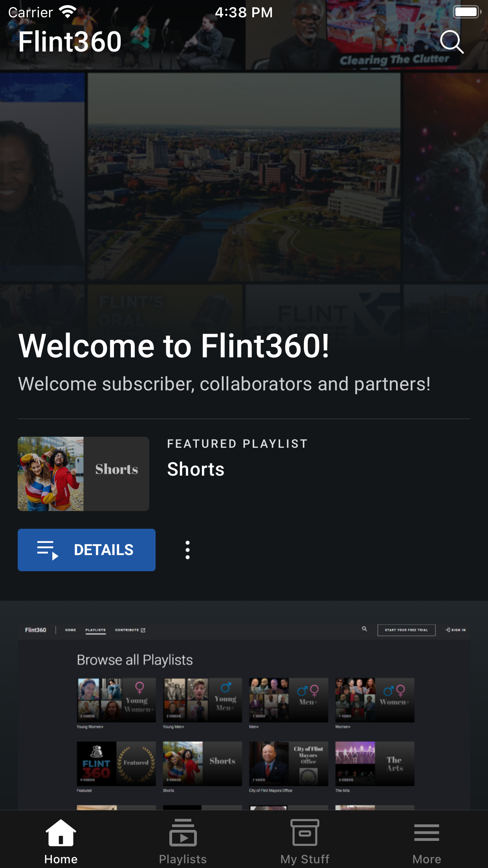Open search with the magnifier icon
Image resolution: width=488 pixels, height=868 pixels.
452,42
